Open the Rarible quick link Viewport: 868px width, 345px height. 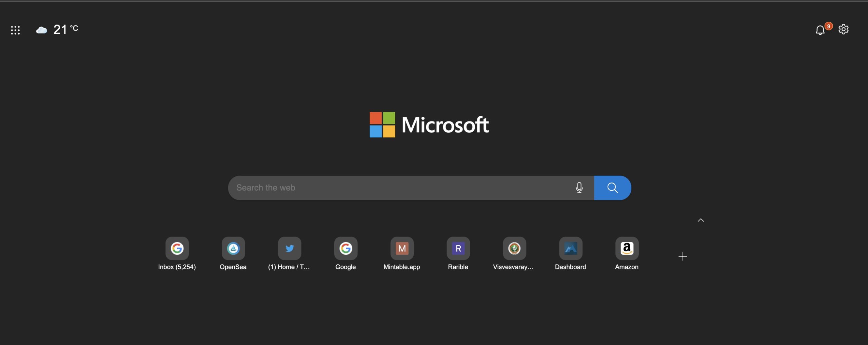pyautogui.click(x=458, y=253)
